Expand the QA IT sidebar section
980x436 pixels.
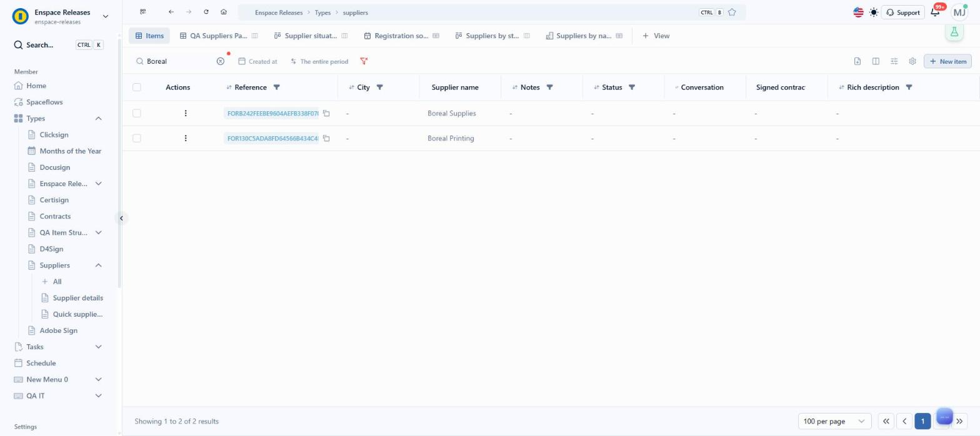(98, 395)
